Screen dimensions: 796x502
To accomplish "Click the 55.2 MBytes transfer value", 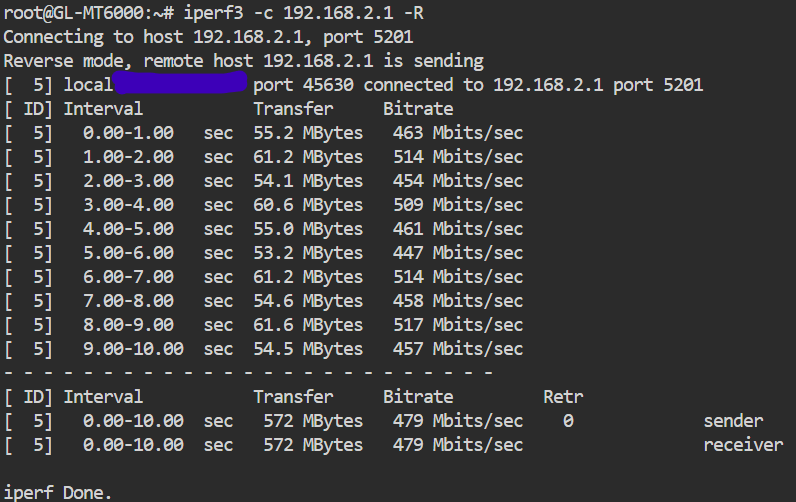I will pos(307,133).
